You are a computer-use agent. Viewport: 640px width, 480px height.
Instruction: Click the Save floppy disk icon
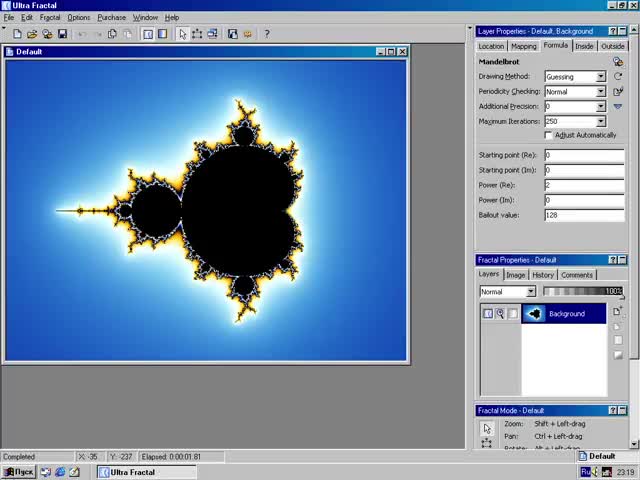pyautogui.click(x=62, y=34)
